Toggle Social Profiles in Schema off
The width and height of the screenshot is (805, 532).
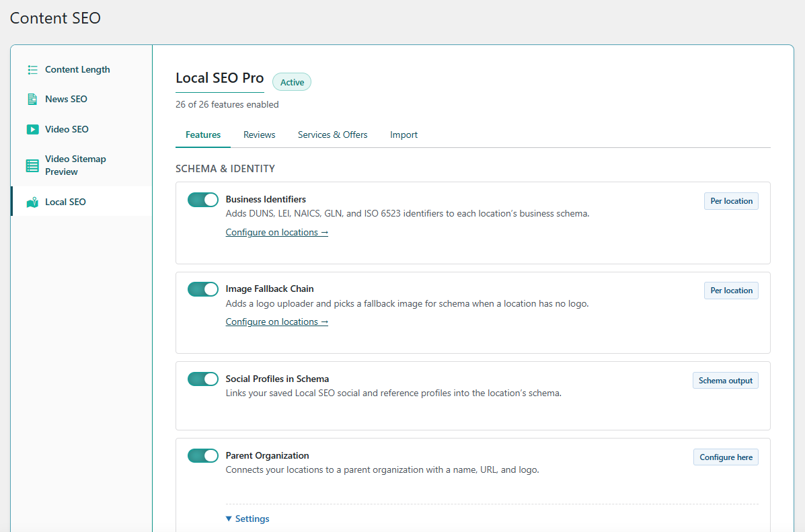(x=203, y=379)
